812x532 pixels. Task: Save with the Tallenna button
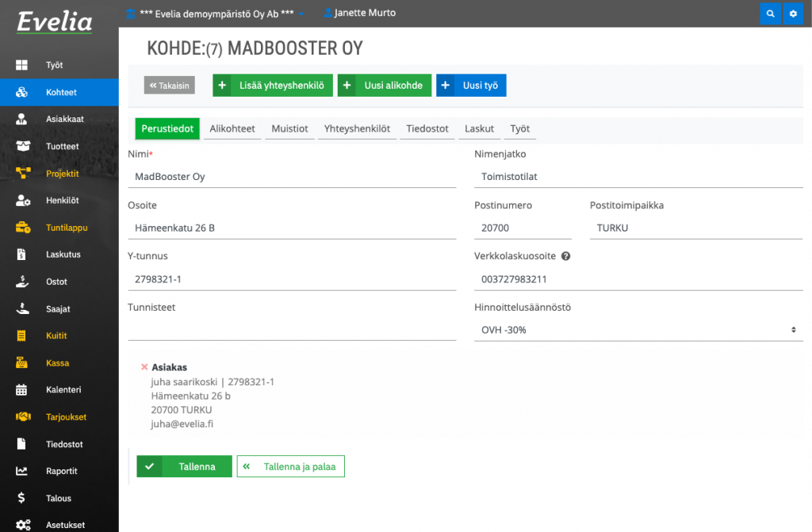click(184, 466)
